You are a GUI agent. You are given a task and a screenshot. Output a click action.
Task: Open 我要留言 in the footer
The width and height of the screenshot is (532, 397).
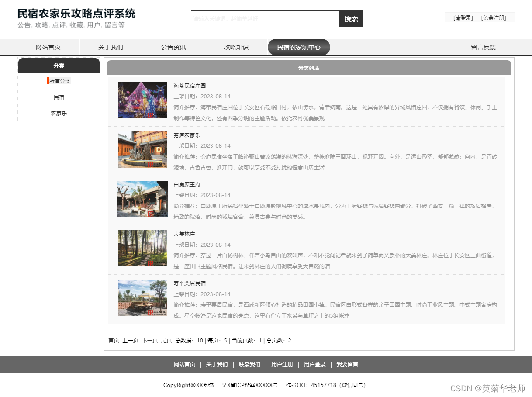point(346,364)
